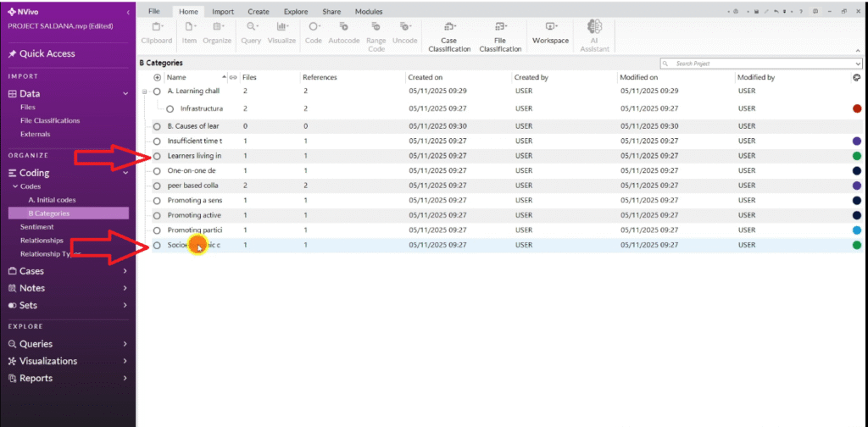Screen dimensions: 868x427
Task: Click the red color dot for Infrastructura
Action: [857, 108]
